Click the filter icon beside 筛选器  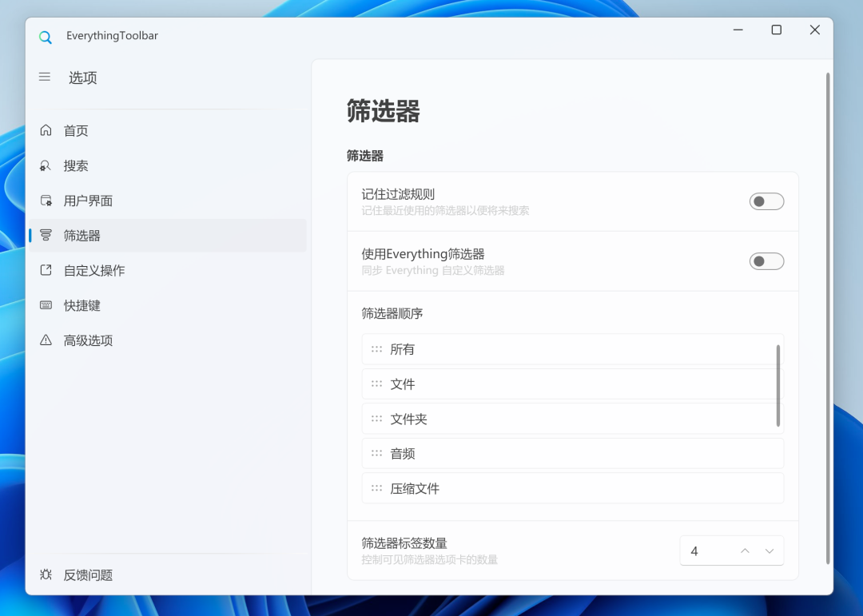(46, 236)
